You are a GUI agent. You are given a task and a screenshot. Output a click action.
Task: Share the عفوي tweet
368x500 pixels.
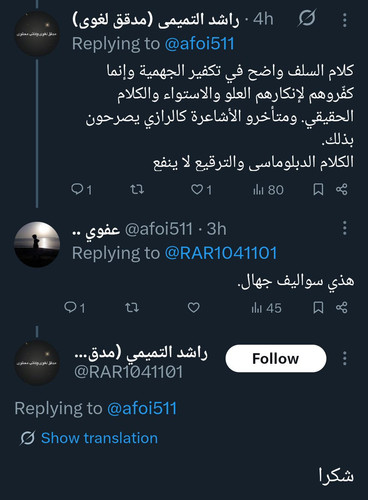[x=342, y=307]
